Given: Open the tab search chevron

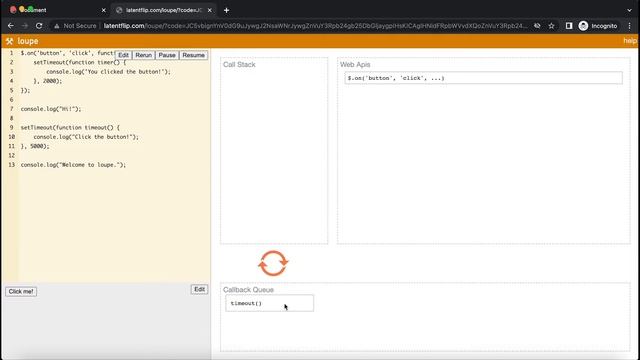Looking at the screenshot, I should coord(629,10).
